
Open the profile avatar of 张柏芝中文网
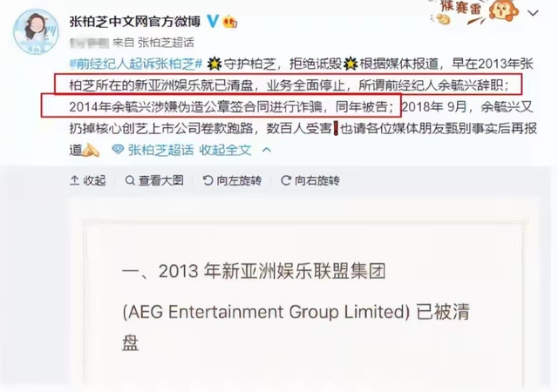[x=36, y=31]
